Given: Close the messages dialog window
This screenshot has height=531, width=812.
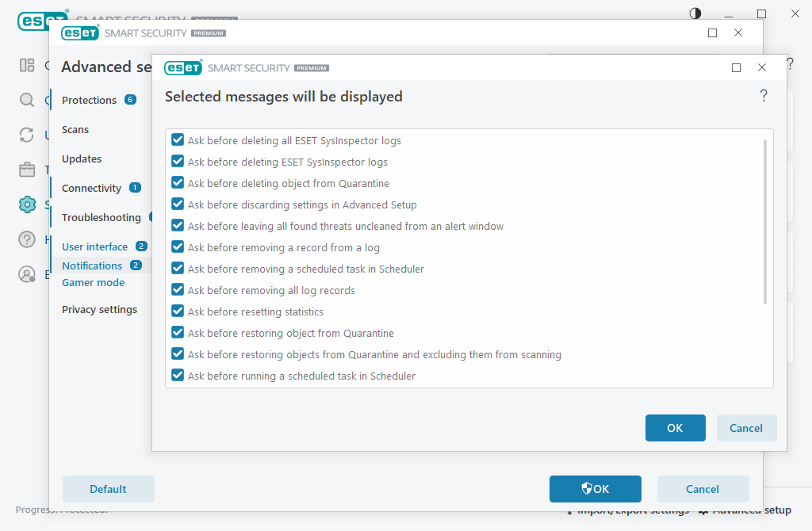Looking at the screenshot, I should (x=762, y=68).
